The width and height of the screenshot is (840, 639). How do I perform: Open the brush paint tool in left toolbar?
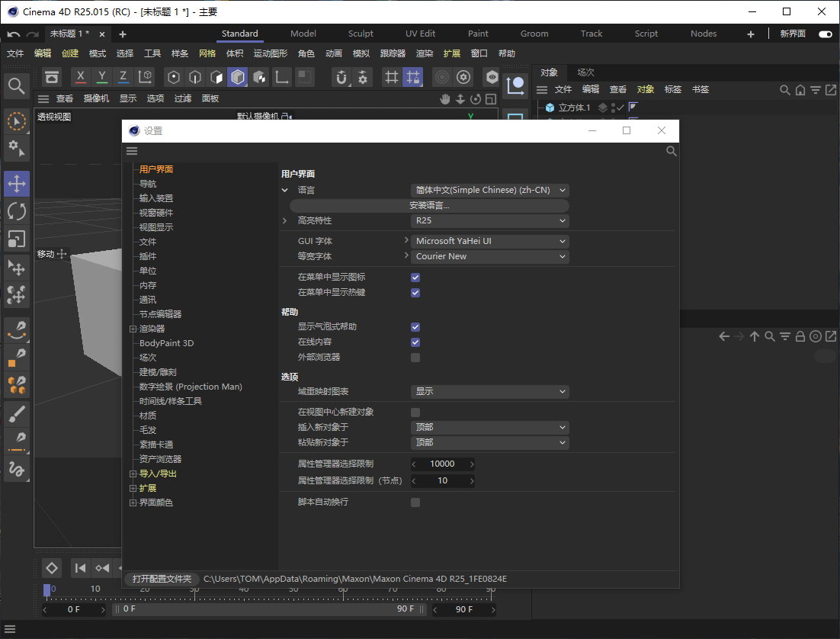pos(17,414)
